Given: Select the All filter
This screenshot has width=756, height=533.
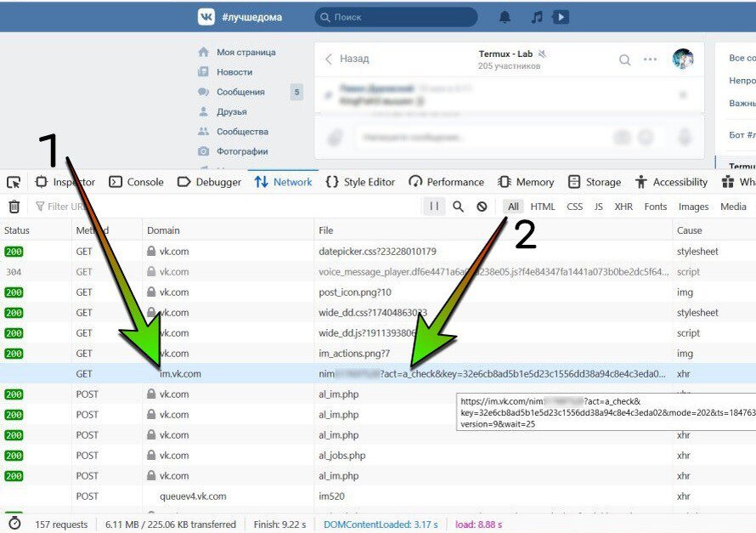Looking at the screenshot, I should pos(513,207).
